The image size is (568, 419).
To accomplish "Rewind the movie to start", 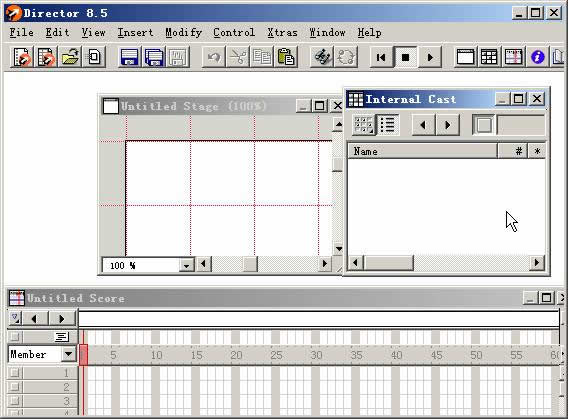I will (x=381, y=57).
